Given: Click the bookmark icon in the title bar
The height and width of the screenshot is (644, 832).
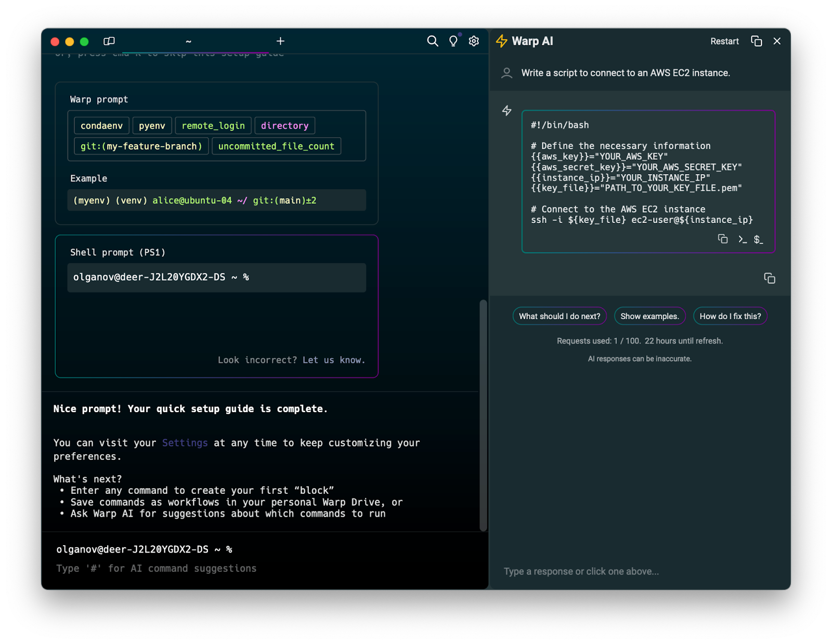Looking at the screenshot, I should tap(109, 41).
